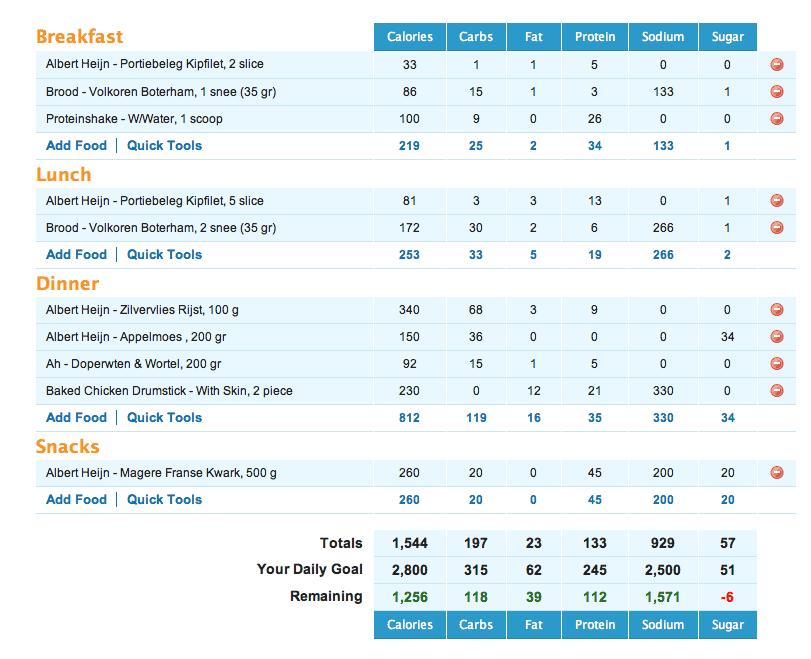The width and height of the screenshot is (811, 659).
Task: Open the Baked Chicken Drumstick food entry
Action: point(169,391)
